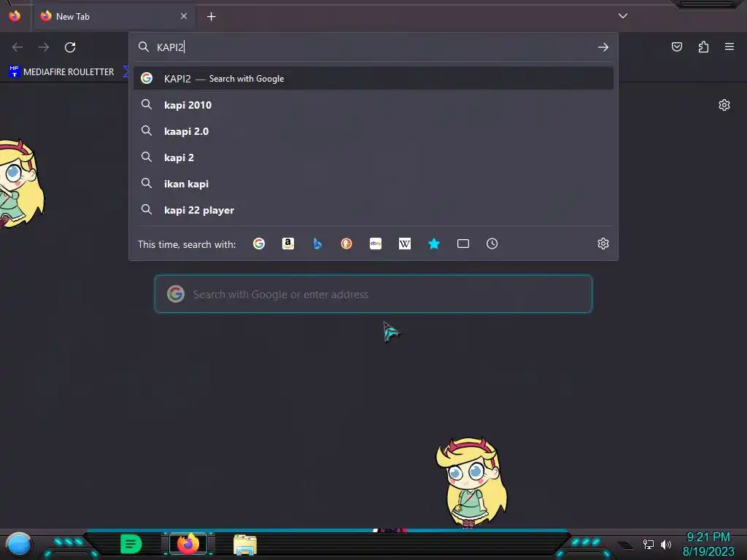
Task: Search history using the clock icon
Action: point(492,244)
